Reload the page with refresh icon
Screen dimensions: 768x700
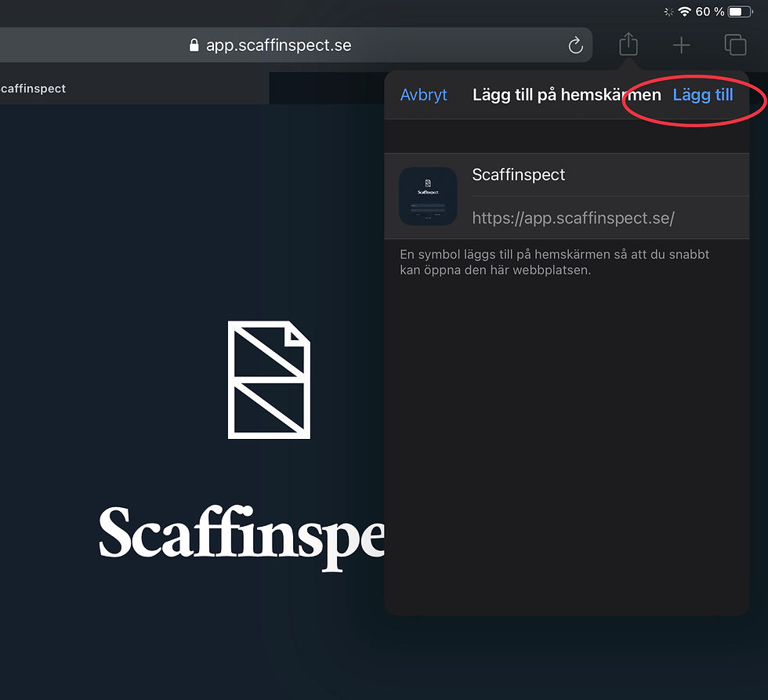click(575, 45)
